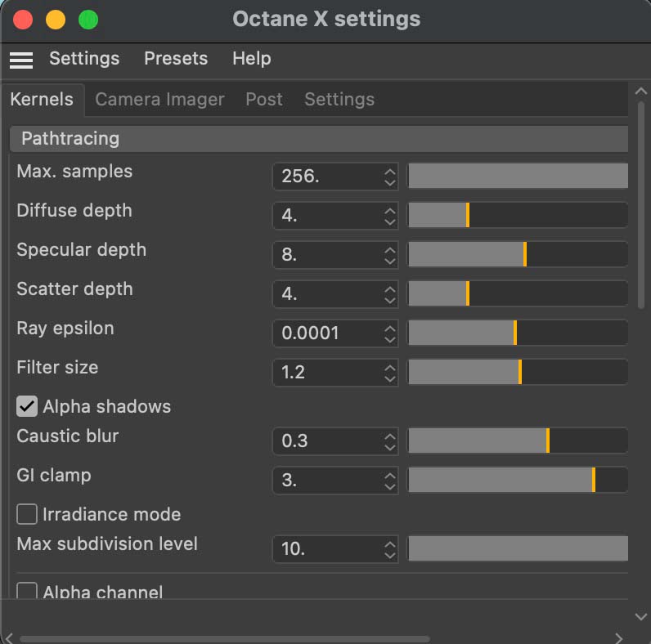Open the Settings tab beside Post
This screenshot has height=644, width=651.
(x=339, y=100)
